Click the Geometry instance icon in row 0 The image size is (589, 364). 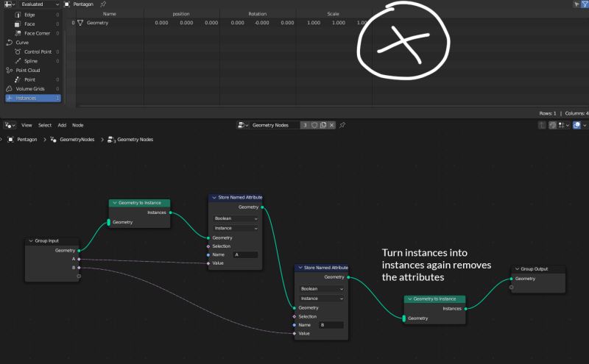80,23
